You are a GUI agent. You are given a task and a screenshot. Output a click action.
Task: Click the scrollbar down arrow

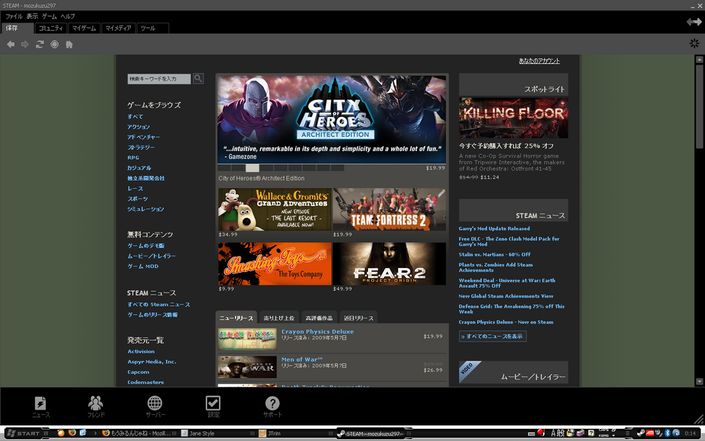(699, 382)
